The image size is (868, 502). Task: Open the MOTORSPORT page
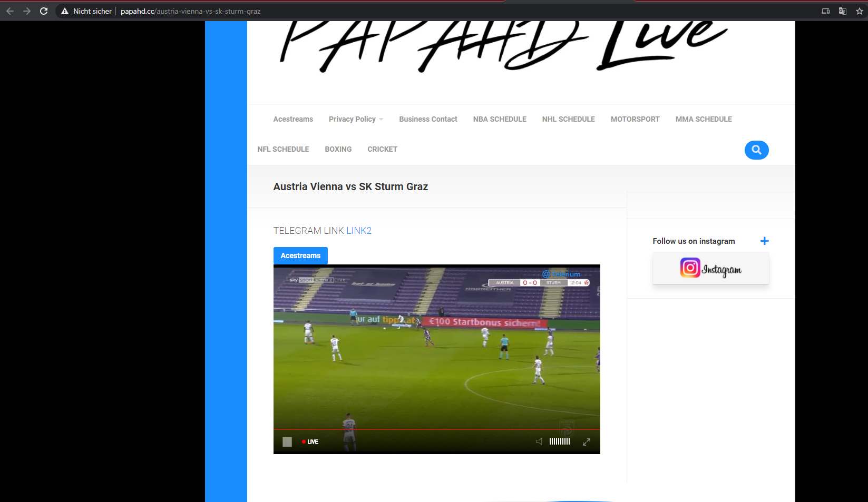tap(635, 119)
